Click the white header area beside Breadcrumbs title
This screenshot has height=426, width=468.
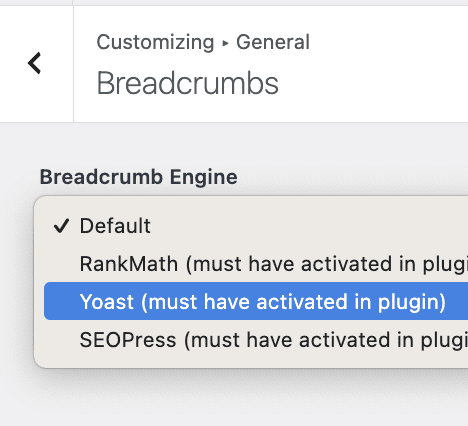tap(373, 83)
